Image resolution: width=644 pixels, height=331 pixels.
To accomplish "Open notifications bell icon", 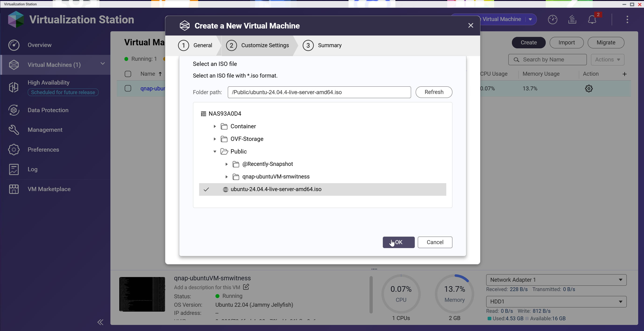I will (x=592, y=20).
